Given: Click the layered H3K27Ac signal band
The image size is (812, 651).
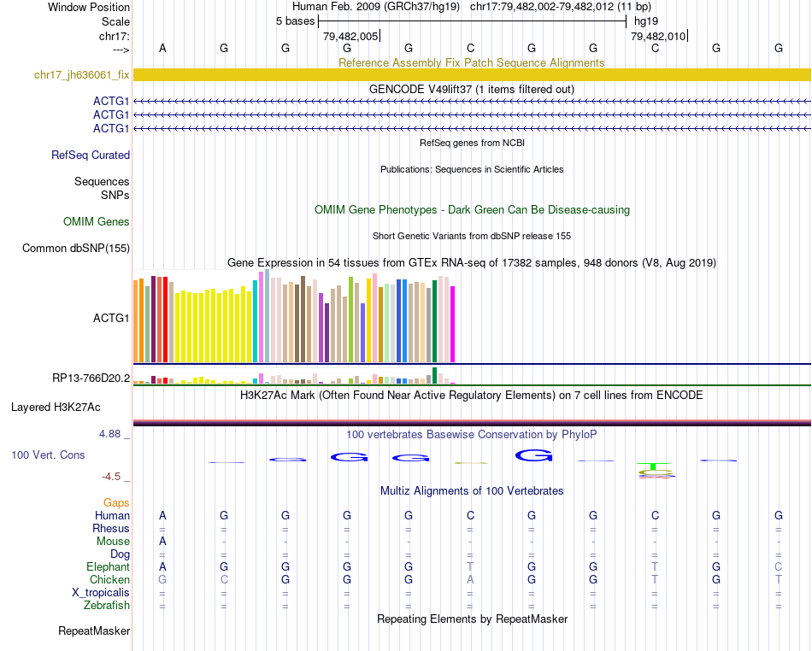Looking at the screenshot, I should [x=472, y=423].
